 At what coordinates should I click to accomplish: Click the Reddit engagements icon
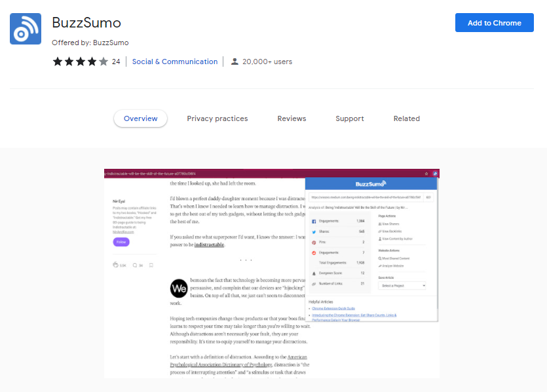[x=314, y=252]
